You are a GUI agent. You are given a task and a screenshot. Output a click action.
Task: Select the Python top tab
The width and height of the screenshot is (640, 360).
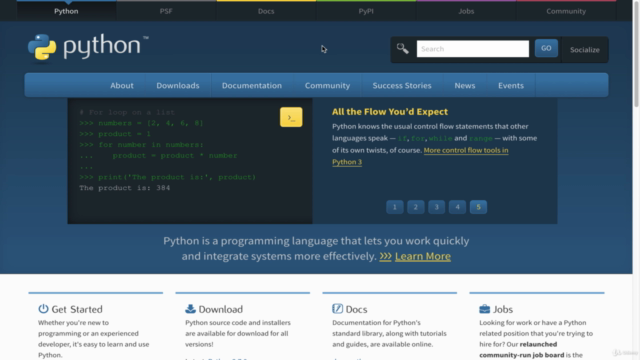(66, 11)
